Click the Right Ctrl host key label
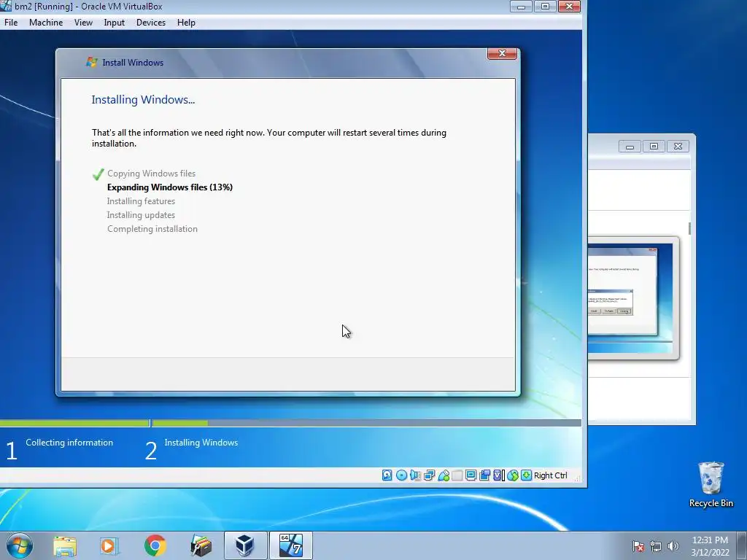This screenshot has width=747, height=560. 550,475
